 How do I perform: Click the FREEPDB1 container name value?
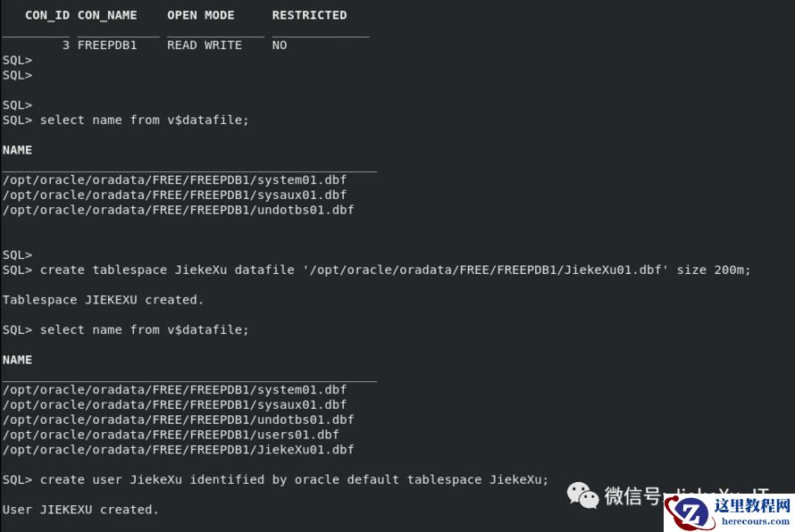pyautogui.click(x=107, y=46)
